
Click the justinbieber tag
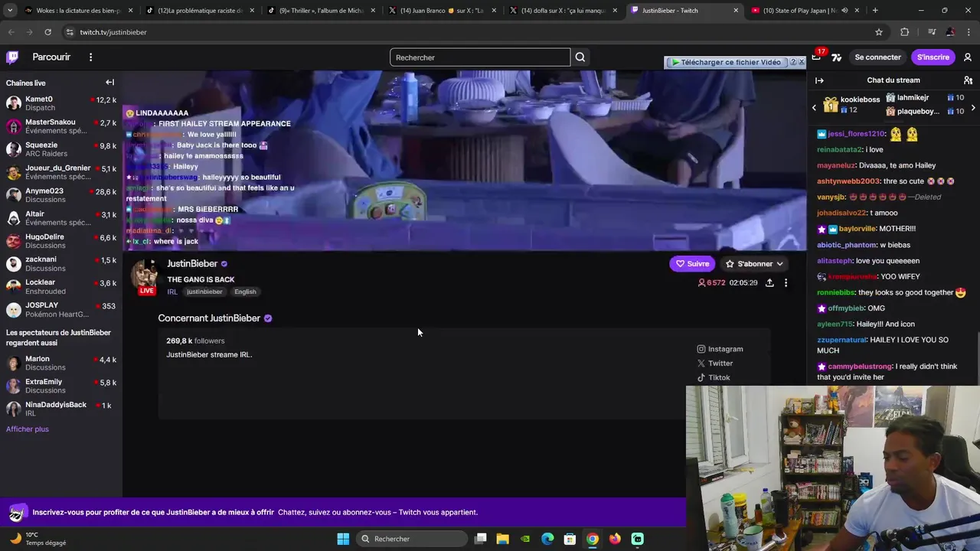[204, 292]
